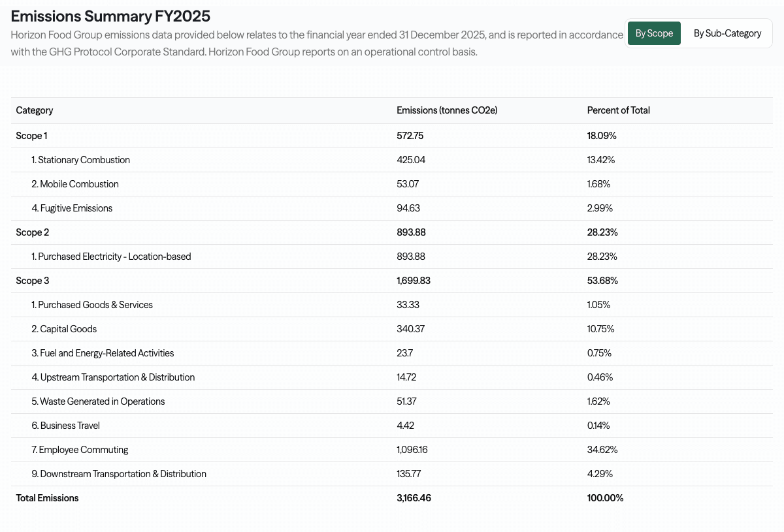The height and width of the screenshot is (532, 784).
Task: Collapse the Scope 2 section
Action: (x=32, y=232)
